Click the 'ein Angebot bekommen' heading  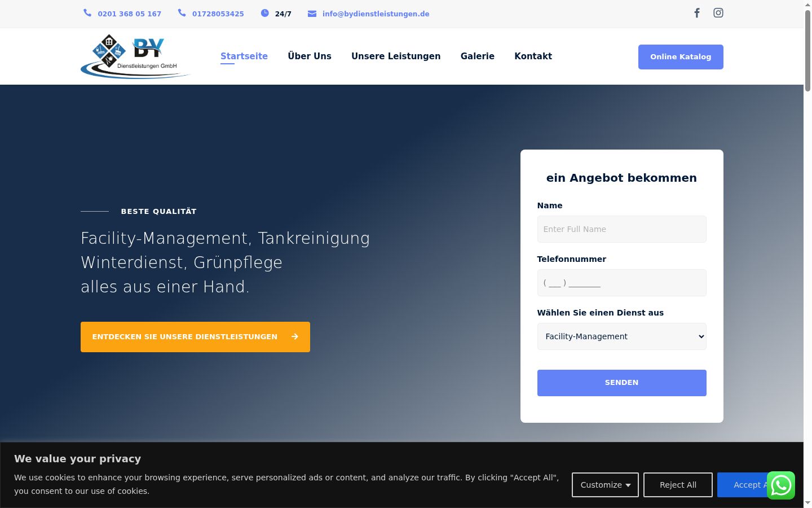pos(621,178)
